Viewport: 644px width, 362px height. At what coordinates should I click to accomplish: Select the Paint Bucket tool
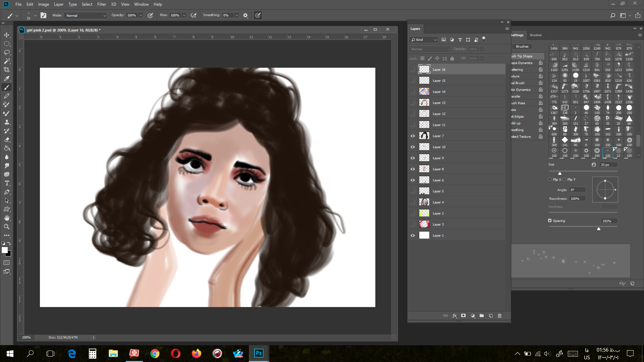(x=7, y=148)
